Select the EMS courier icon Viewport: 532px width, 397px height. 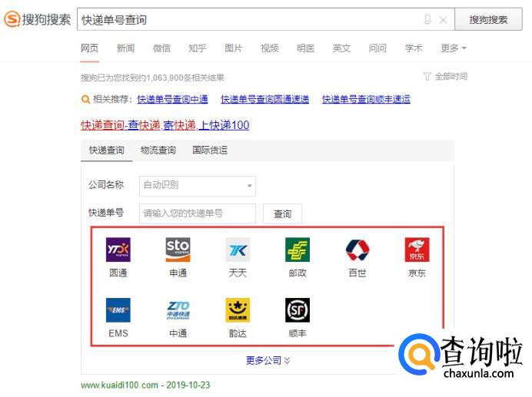pyautogui.click(x=118, y=310)
